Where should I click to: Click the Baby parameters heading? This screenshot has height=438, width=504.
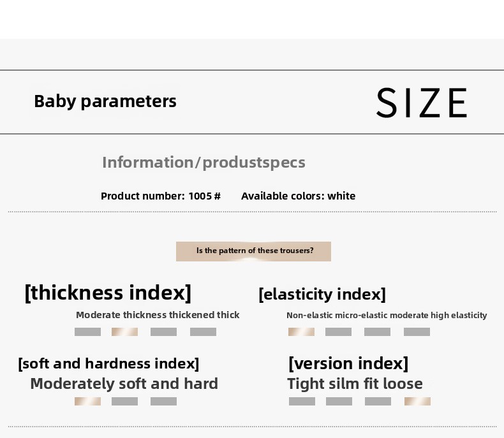coord(105,101)
